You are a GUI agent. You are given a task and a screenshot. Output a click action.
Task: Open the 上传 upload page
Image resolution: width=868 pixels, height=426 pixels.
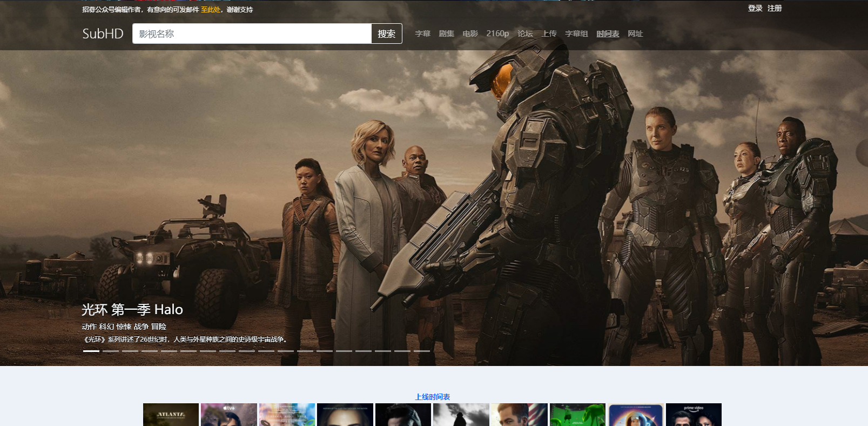click(x=549, y=34)
